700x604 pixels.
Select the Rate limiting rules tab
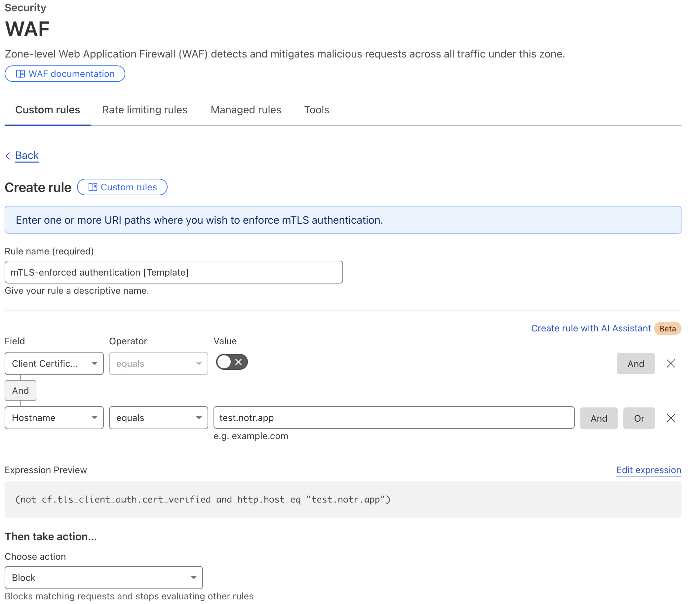pos(145,109)
